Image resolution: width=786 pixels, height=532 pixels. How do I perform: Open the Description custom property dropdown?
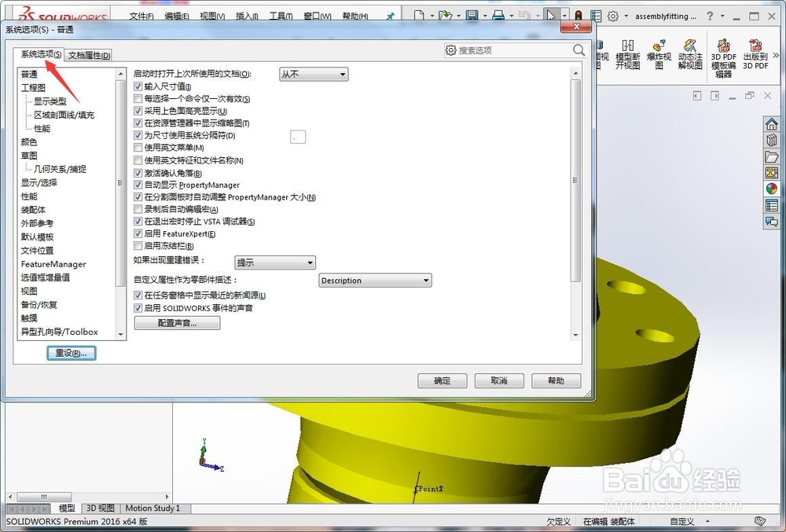coord(375,281)
